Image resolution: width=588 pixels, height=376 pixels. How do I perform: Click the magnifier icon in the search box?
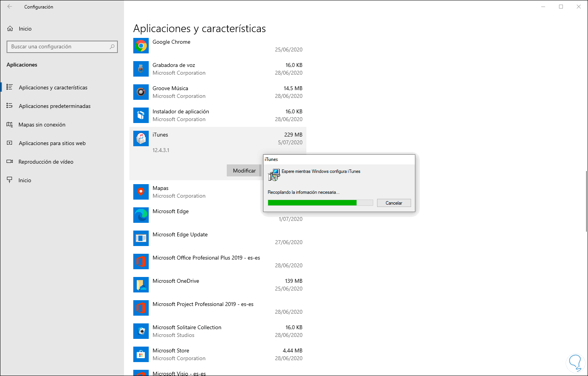tap(112, 47)
